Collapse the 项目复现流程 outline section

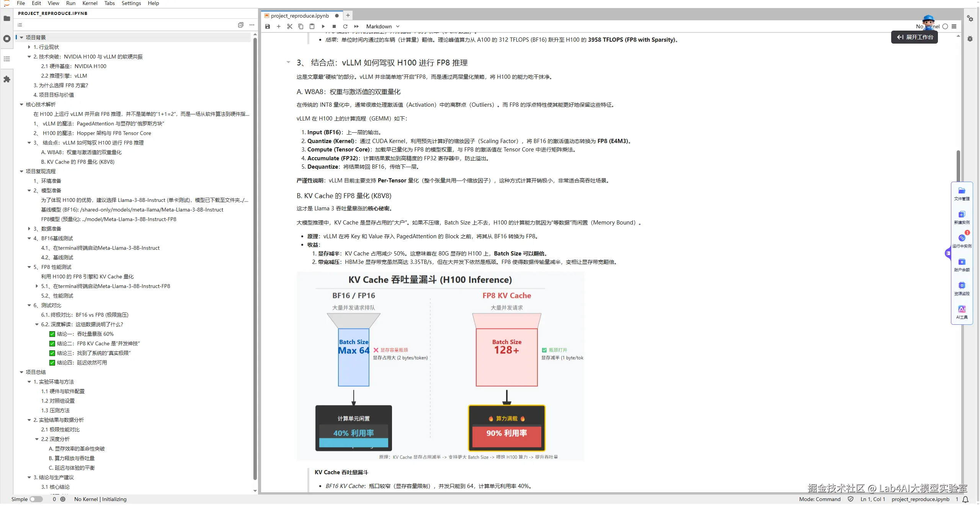(x=21, y=171)
